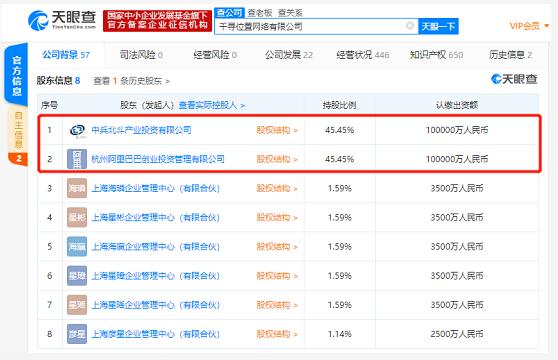558x360 pixels.
Task: Open 股权结构 in shareholder row 8
Action: (277, 334)
